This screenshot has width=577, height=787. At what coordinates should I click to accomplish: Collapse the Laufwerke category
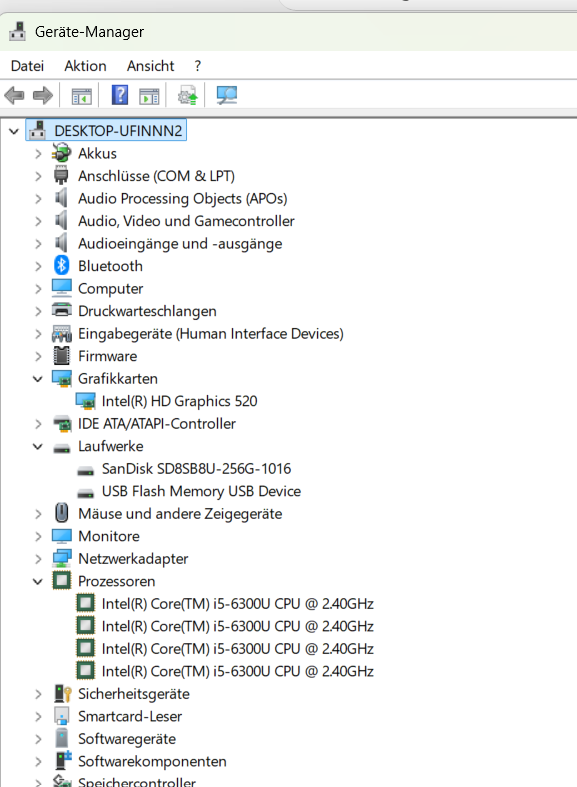coord(38,446)
